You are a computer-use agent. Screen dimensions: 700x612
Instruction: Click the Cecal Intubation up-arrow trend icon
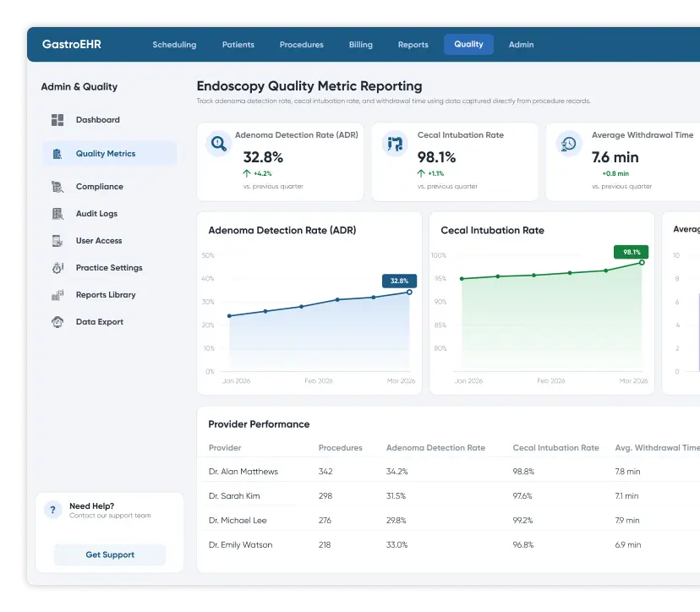[x=421, y=173]
